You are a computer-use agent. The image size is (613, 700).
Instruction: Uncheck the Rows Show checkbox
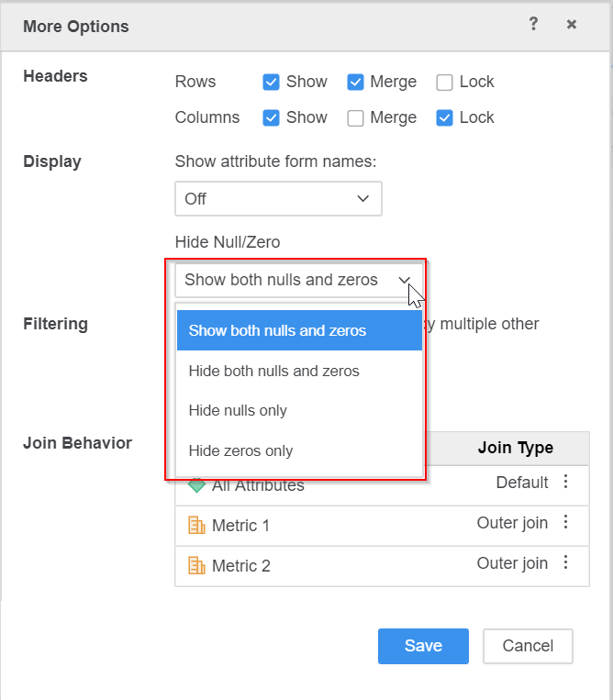tap(271, 83)
